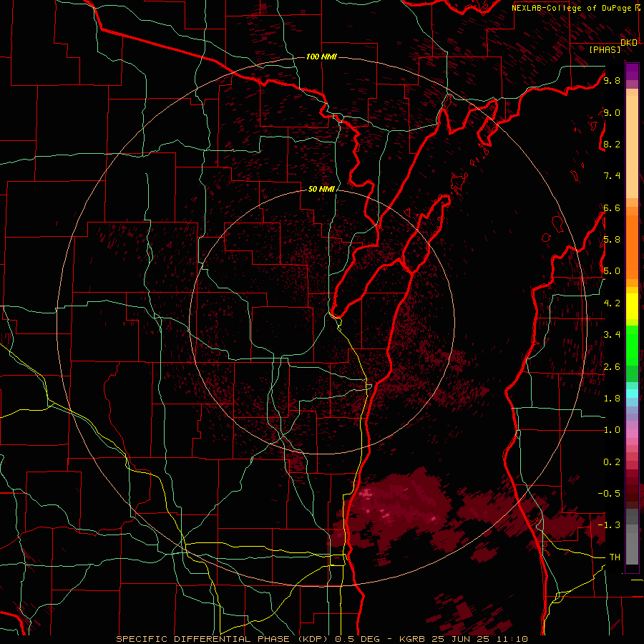Pick the cyan segment of the color bar
Screen dimensions: 644x644
[632, 393]
